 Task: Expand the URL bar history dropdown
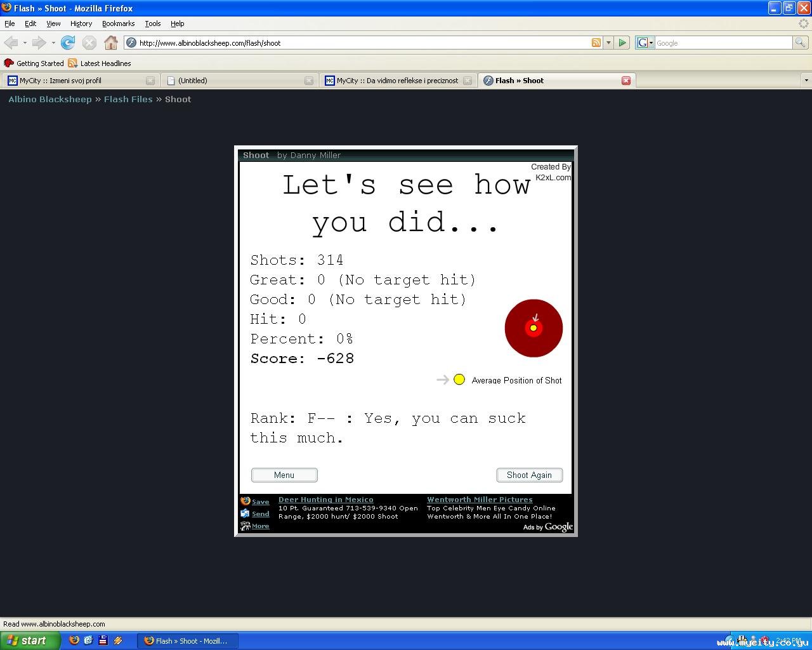coord(608,43)
